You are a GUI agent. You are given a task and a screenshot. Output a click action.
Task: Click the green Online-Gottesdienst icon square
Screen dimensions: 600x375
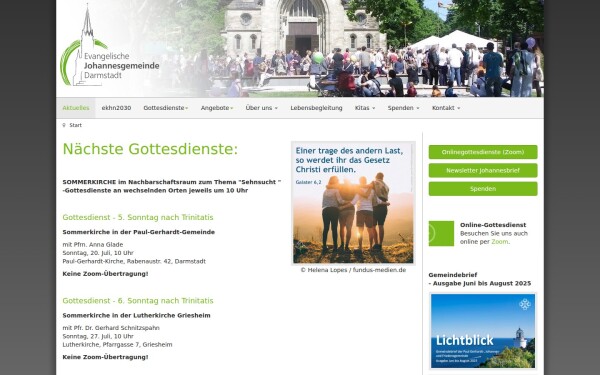point(441,233)
